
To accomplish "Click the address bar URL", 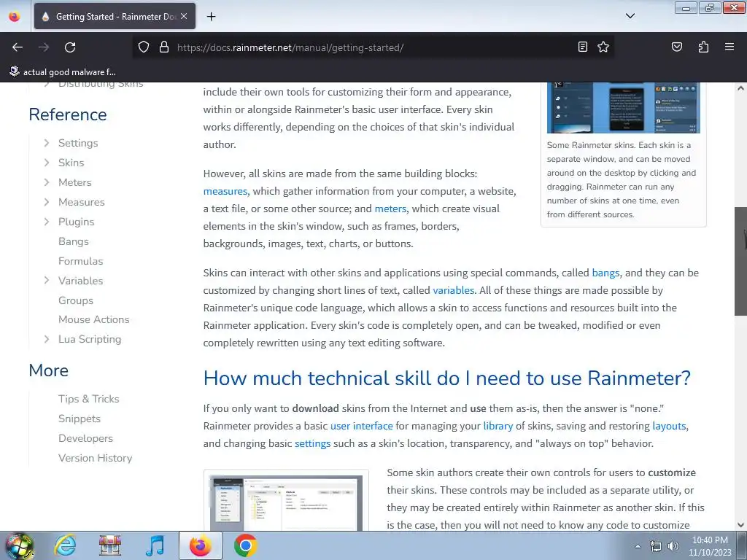I will tap(290, 47).
